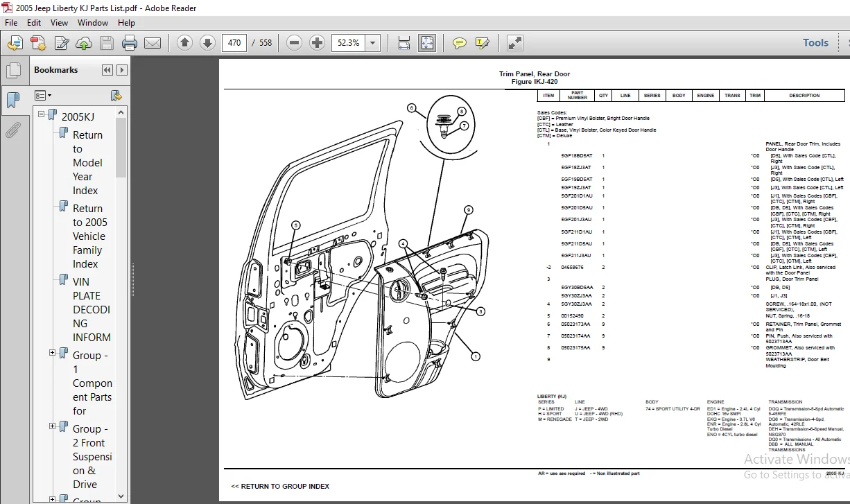The height and width of the screenshot is (504, 850).
Task: Select the 2005KJ root bookmark
Action: coord(77,116)
